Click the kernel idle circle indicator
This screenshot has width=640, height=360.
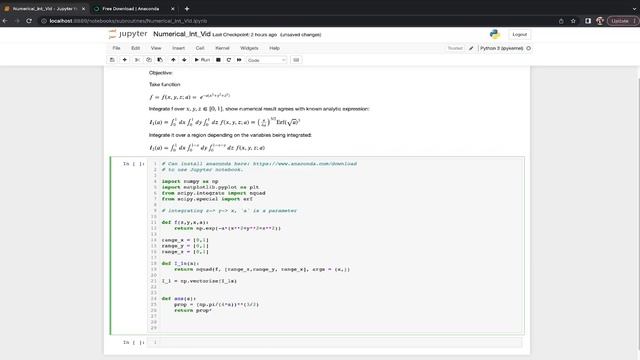point(529,48)
